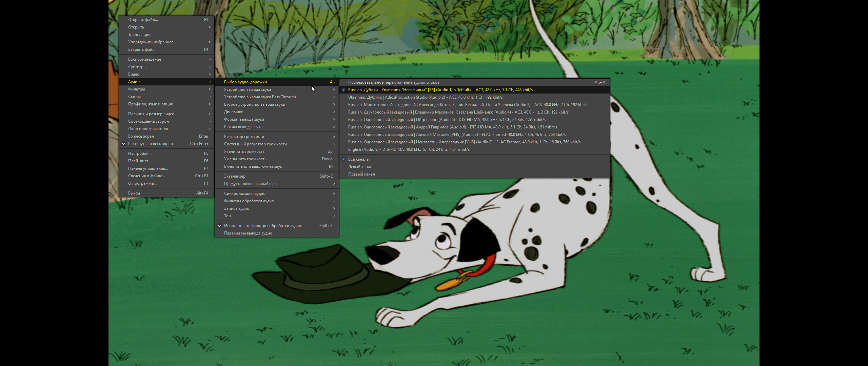Open the 'Тон' submenu
This screenshot has width=868, height=366.
click(x=277, y=216)
